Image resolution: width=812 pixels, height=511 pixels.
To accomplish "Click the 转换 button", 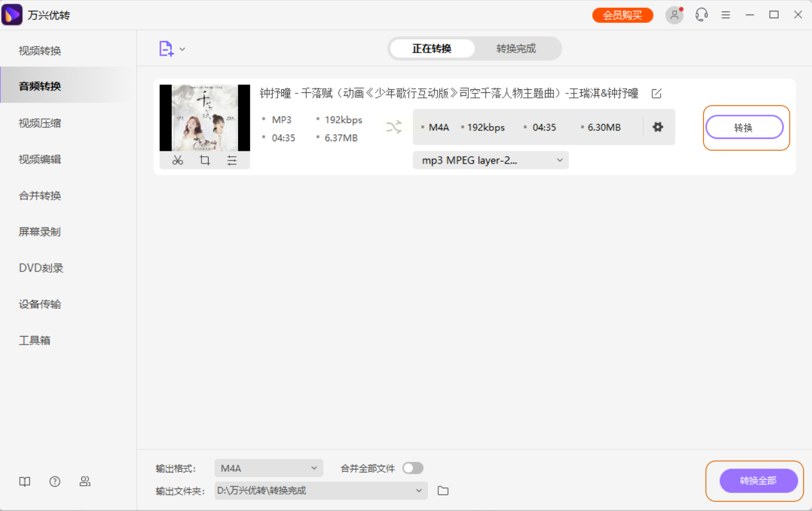I will pyautogui.click(x=744, y=127).
